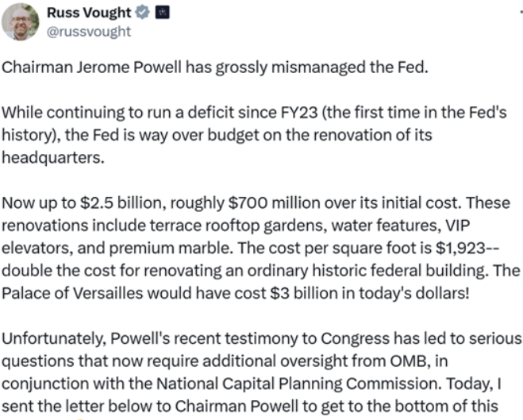Open the post's more options dots
Image resolution: width=523 pixels, height=420 pixels.
pyautogui.click(x=521, y=12)
